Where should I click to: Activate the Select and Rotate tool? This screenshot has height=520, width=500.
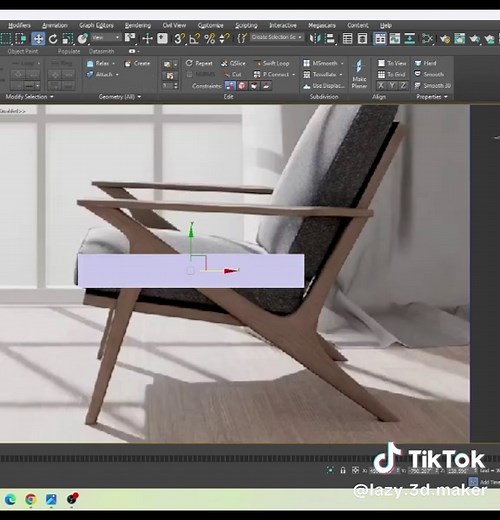pos(53,39)
